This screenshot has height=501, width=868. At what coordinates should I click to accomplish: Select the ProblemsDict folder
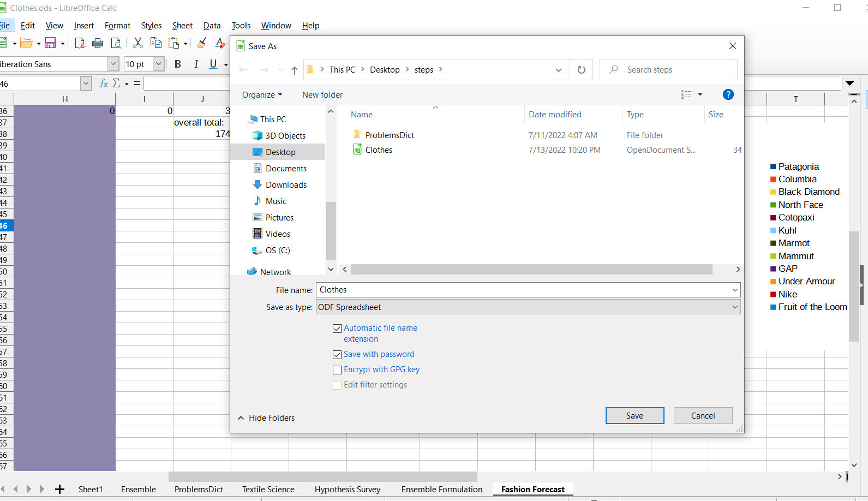point(390,135)
